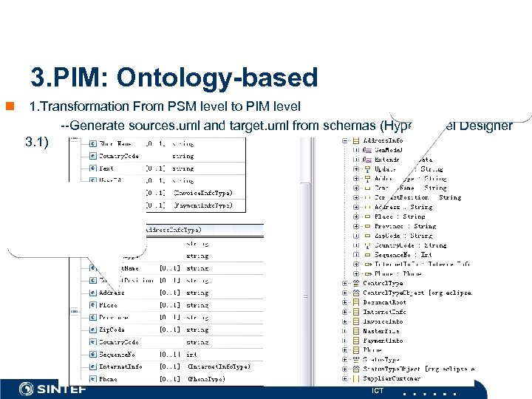Select the PaymentInfo tree label
The height and width of the screenshot is (399, 532).
(x=383, y=340)
